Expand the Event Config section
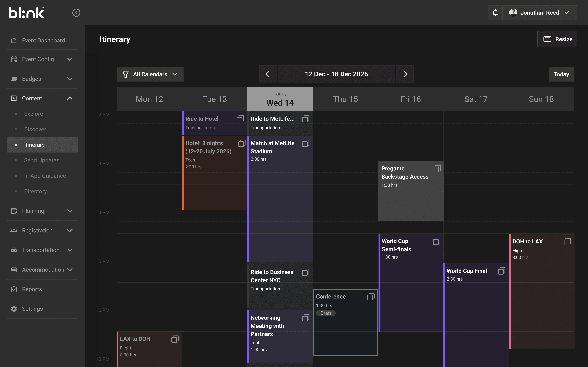 pyautogui.click(x=70, y=59)
